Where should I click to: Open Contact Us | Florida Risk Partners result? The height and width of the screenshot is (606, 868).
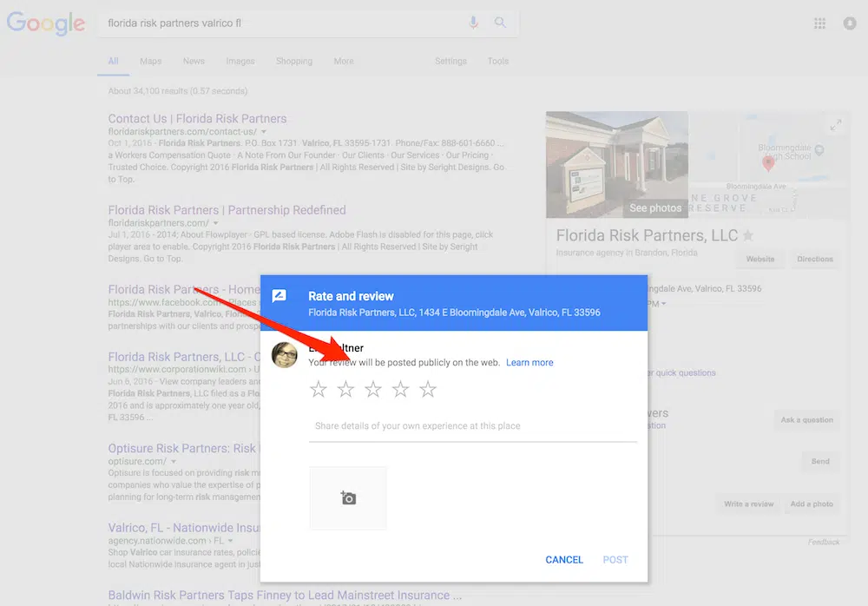[197, 119]
